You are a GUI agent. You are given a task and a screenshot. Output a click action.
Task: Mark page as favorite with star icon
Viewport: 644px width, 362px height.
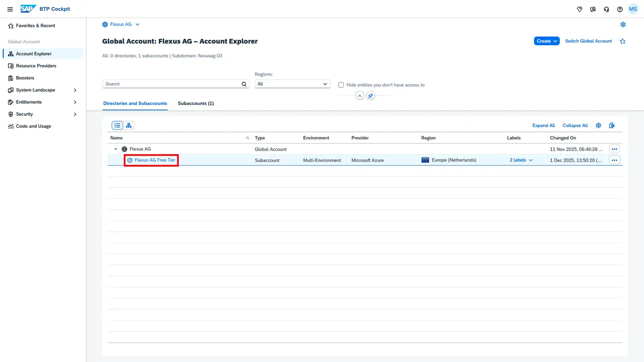pyautogui.click(x=623, y=41)
